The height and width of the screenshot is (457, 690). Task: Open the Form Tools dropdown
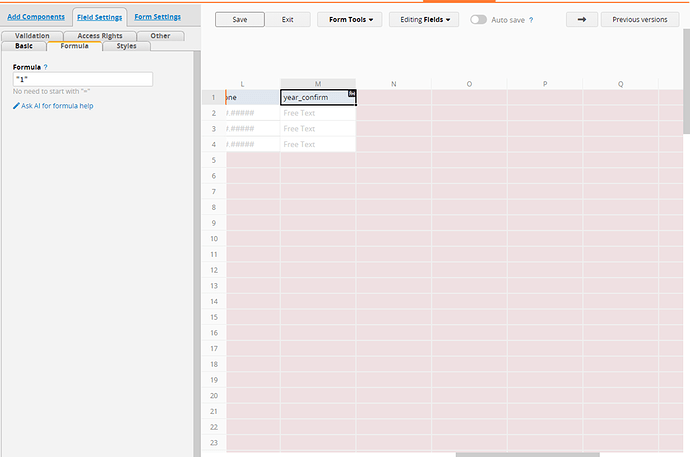click(x=350, y=19)
